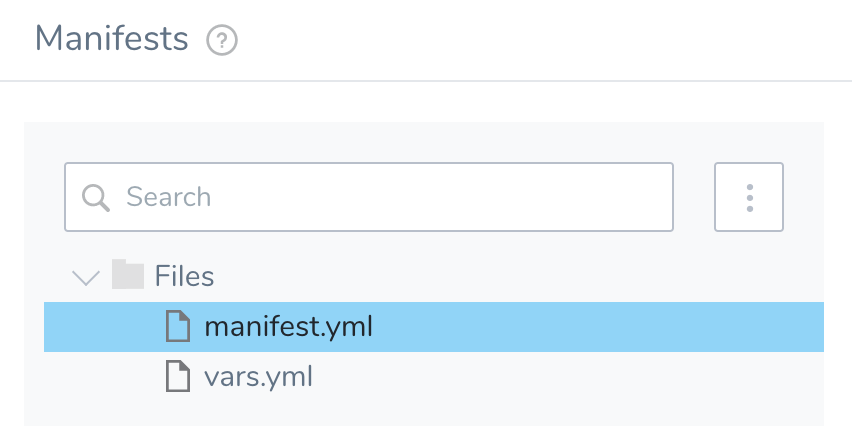Open the manifest options dropdown button
This screenshot has height=426, width=852.
749,197
